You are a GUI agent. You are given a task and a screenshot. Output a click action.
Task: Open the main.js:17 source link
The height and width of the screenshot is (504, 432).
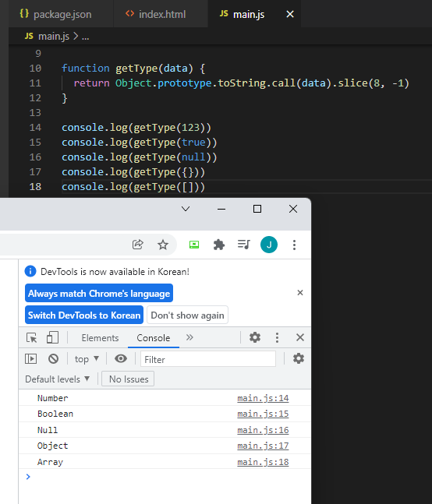[x=263, y=446]
